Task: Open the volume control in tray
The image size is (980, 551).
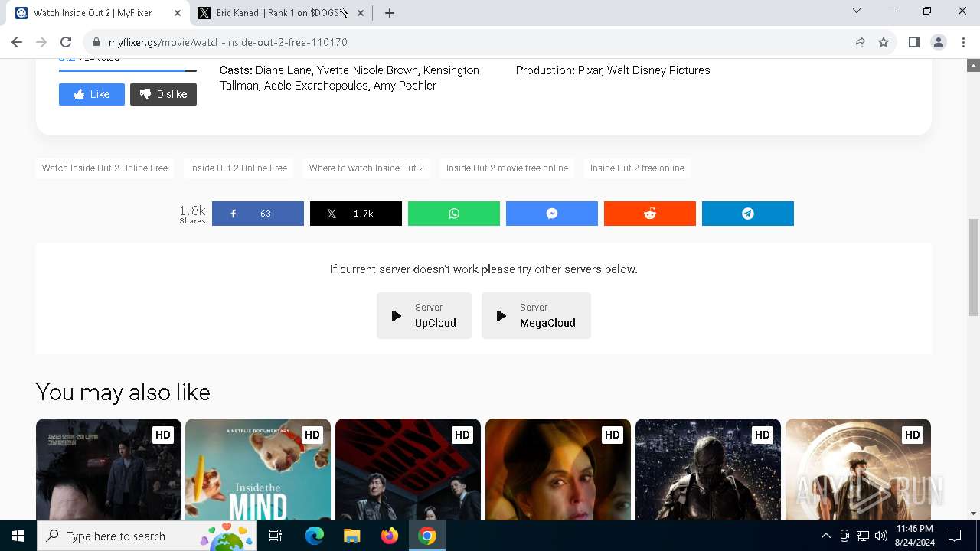Action: 881,536
